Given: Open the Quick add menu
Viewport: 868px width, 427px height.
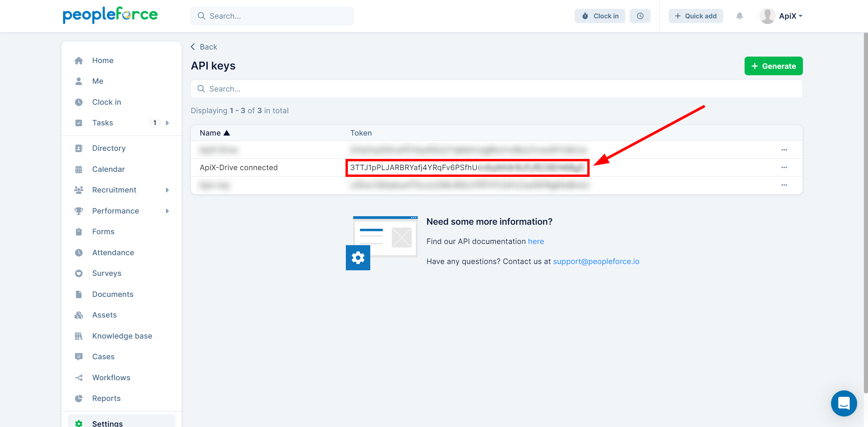Looking at the screenshot, I should click(695, 16).
